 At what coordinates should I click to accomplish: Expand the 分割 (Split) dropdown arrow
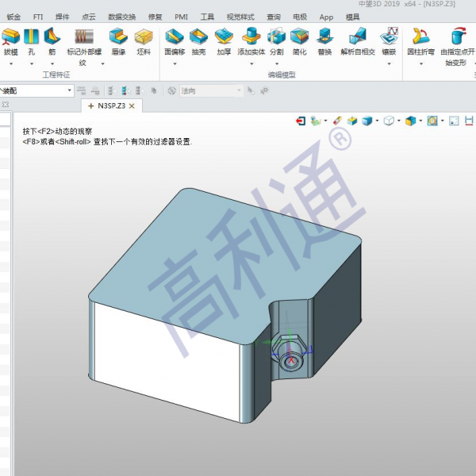[x=276, y=63]
